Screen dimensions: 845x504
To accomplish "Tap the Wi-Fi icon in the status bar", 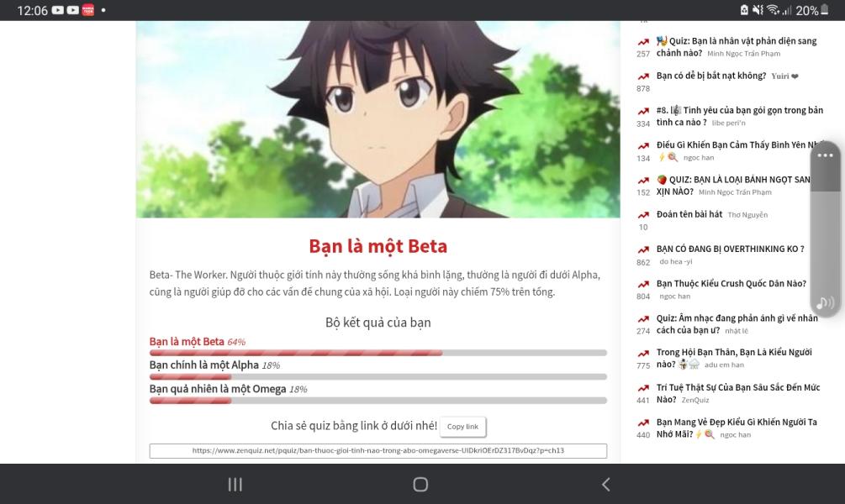I will click(x=772, y=9).
